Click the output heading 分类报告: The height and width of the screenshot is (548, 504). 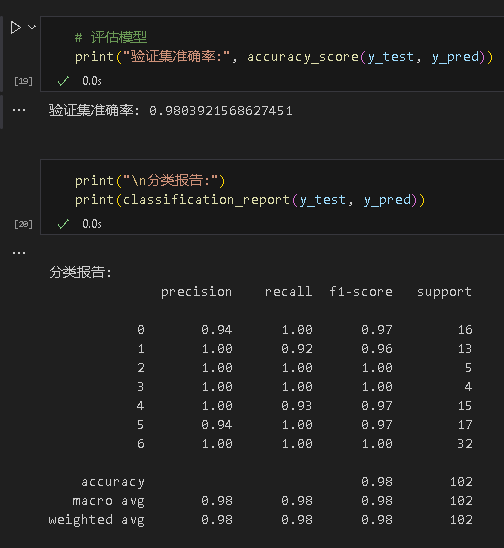80,272
